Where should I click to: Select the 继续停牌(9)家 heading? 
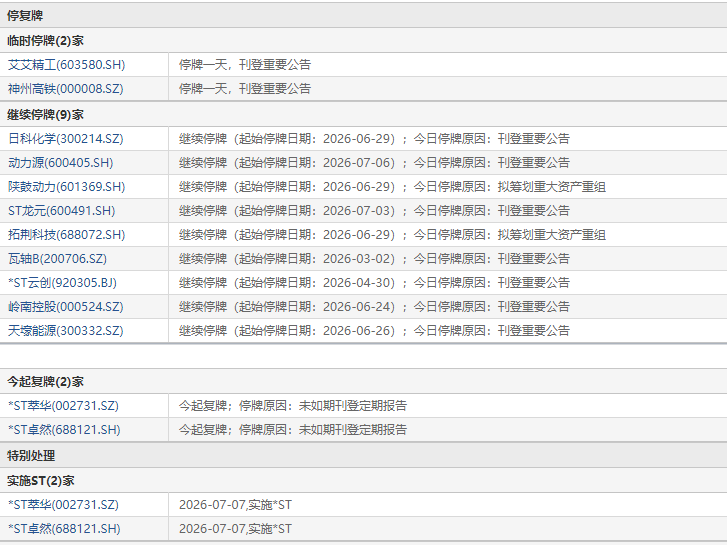pyautogui.click(x=45, y=115)
